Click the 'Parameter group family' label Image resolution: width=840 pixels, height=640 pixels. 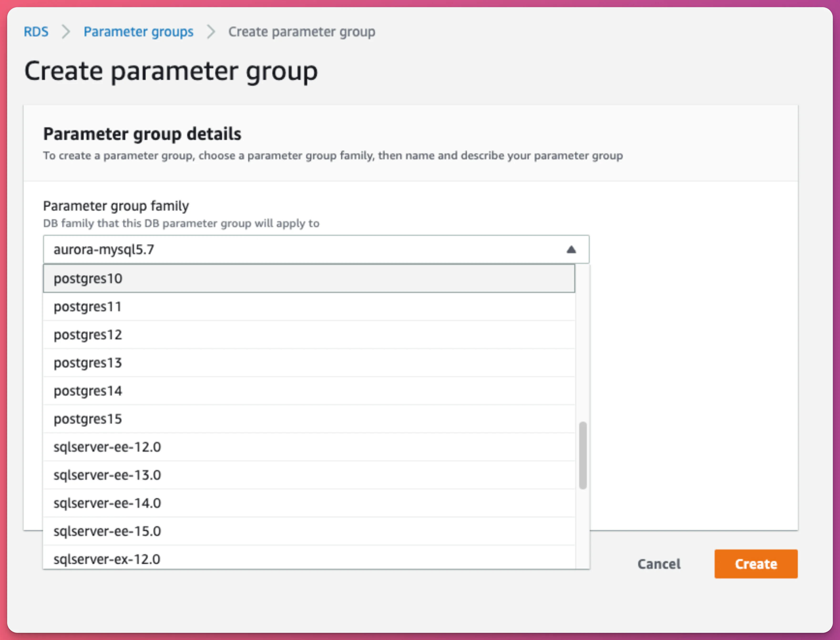[x=116, y=206]
